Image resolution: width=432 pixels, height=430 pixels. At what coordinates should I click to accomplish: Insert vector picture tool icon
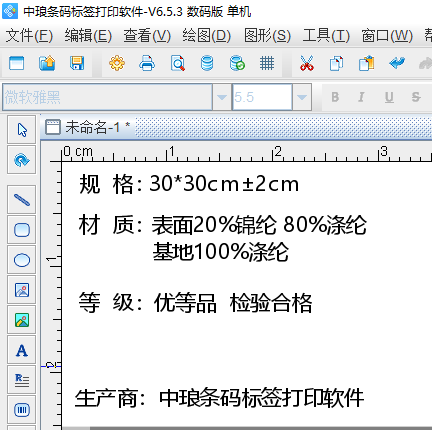coord(22,290)
